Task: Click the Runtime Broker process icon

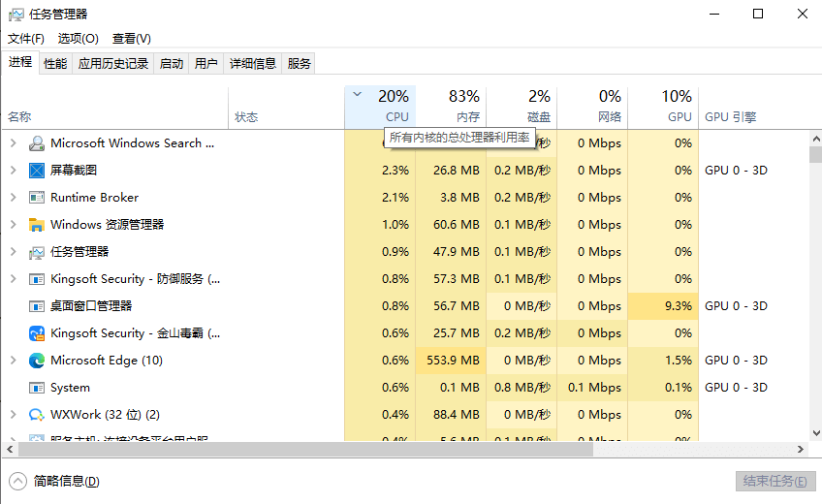Action: [36, 198]
